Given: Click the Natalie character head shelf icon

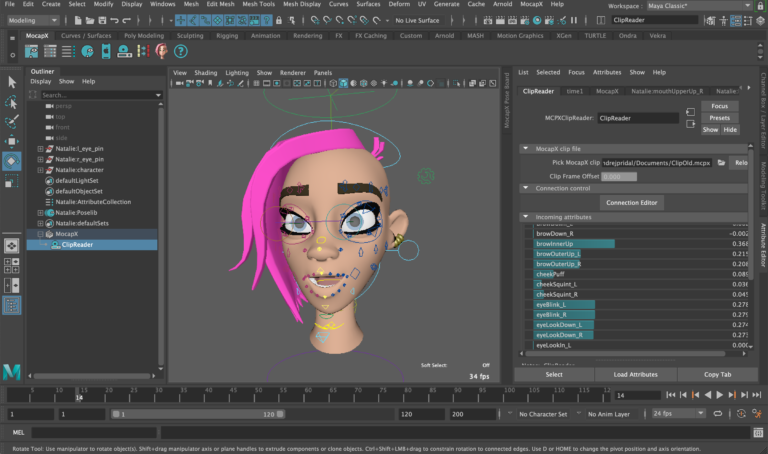Looking at the screenshot, I should [162, 51].
